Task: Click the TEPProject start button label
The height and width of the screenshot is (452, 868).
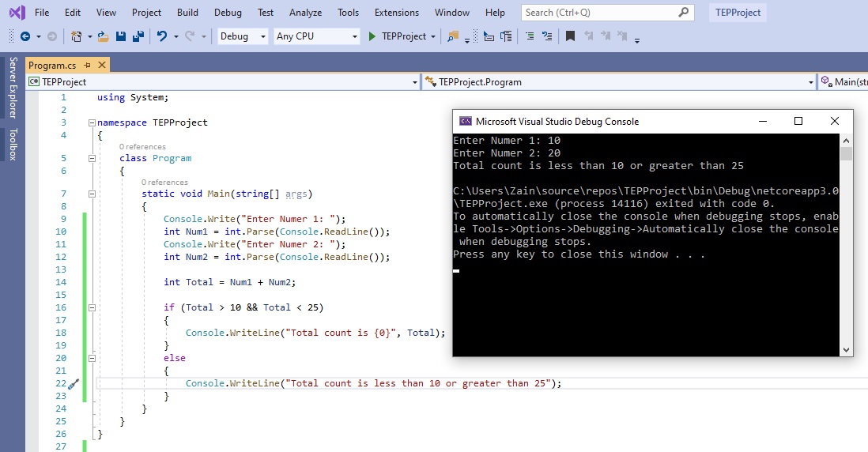Action: point(404,36)
